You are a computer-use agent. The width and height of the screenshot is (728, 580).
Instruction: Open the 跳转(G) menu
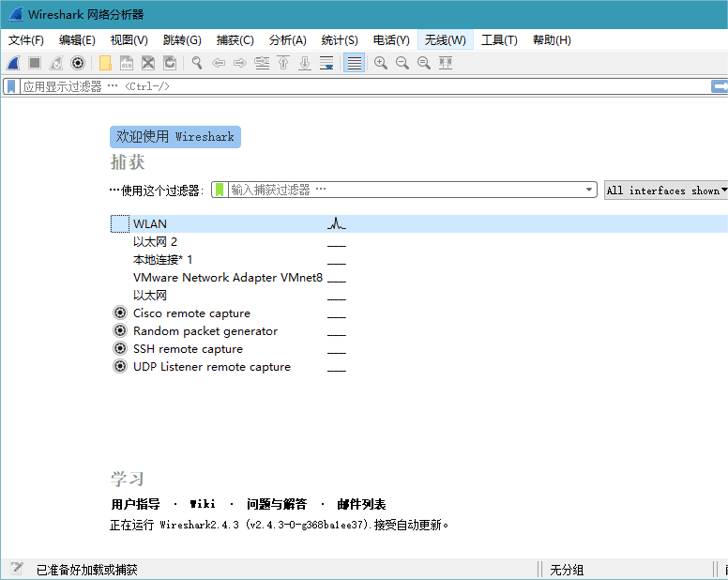click(182, 40)
